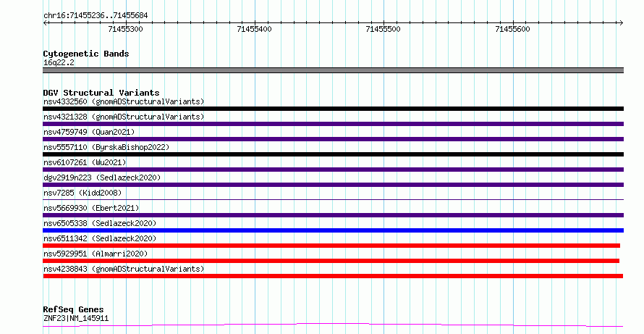Open the nsv6505338 Sedlazeck2020 label
644x334 pixels.
(100, 223)
